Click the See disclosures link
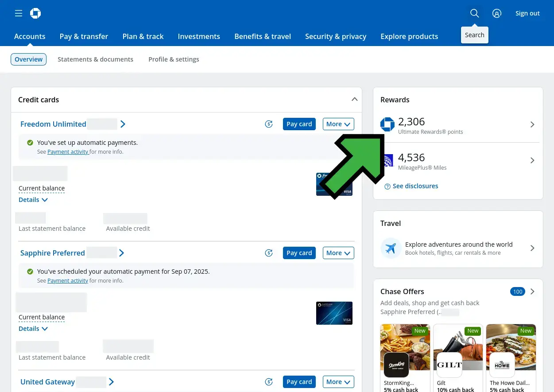The width and height of the screenshot is (554, 392). (x=415, y=186)
